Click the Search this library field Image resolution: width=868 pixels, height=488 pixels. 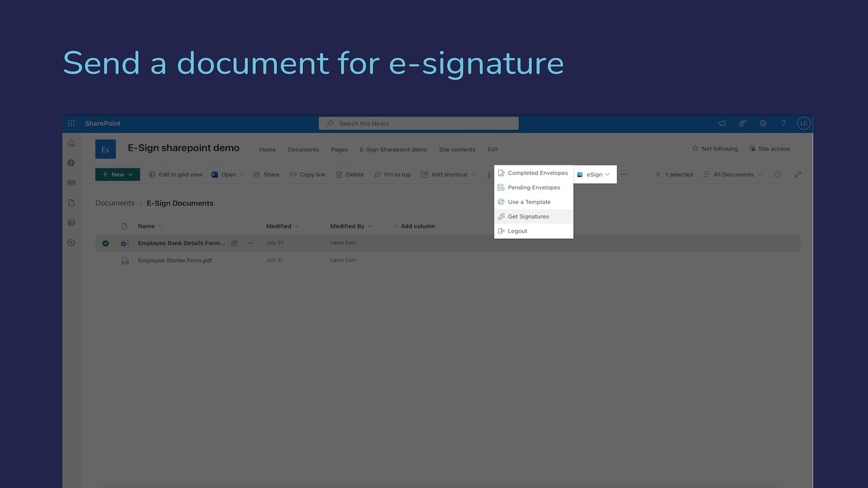[419, 123]
